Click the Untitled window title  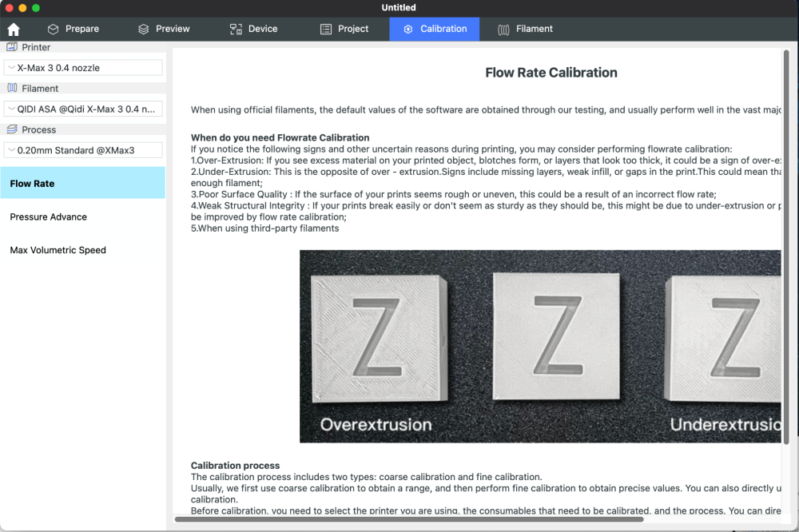click(399, 7)
